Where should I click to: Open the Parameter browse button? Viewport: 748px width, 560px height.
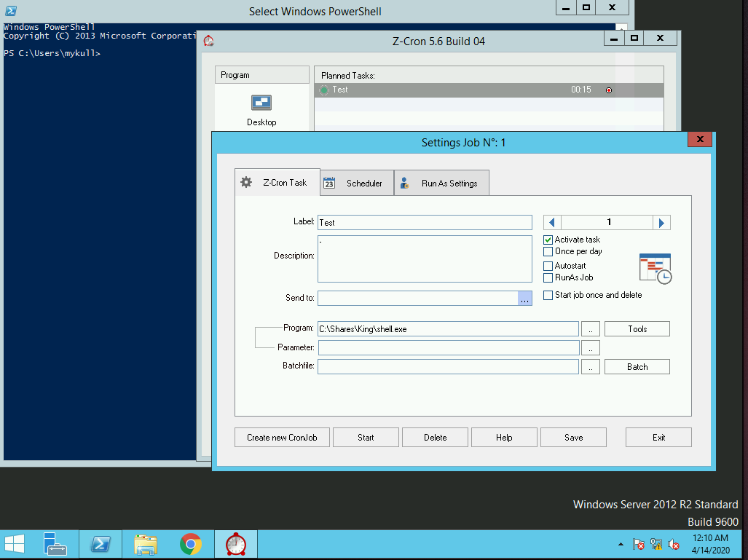pyautogui.click(x=591, y=348)
